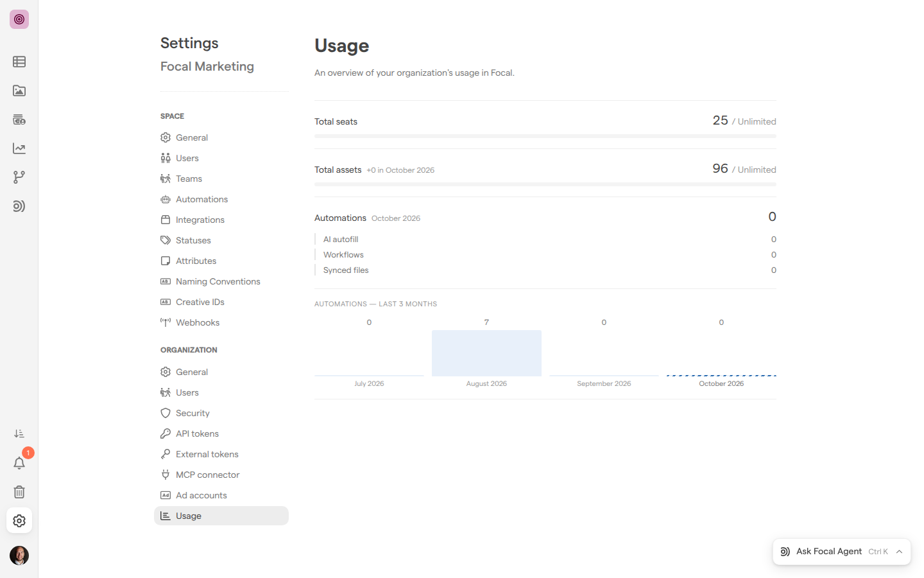The height and width of the screenshot is (578, 924).
Task: Open the trash bin icon
Action: point(19,492)
